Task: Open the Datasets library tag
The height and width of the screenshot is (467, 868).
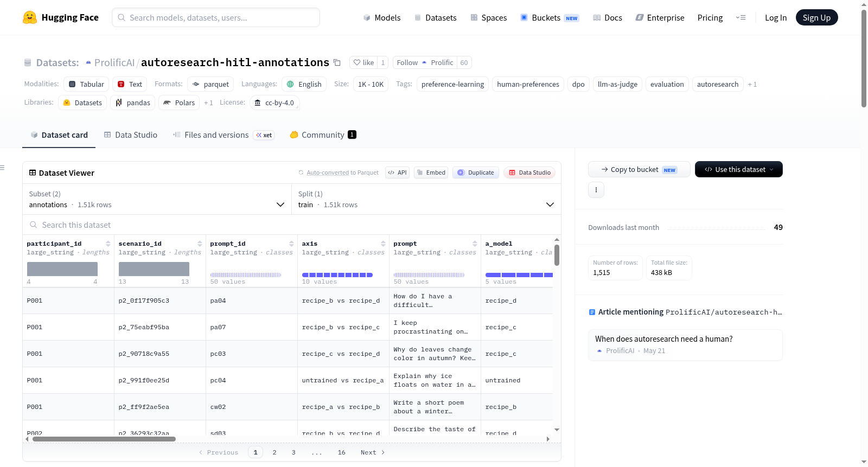Action: click(82, 103)
